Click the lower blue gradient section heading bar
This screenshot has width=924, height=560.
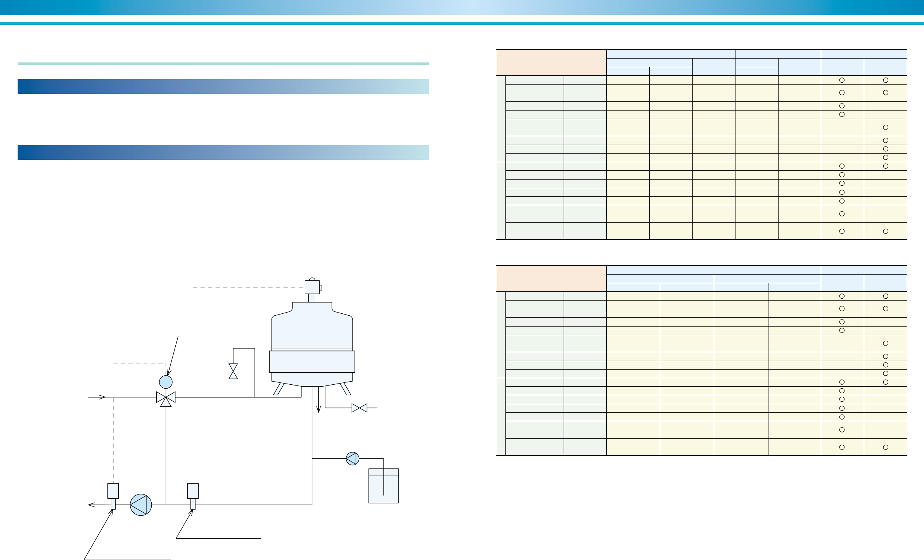tap(223, 152)
